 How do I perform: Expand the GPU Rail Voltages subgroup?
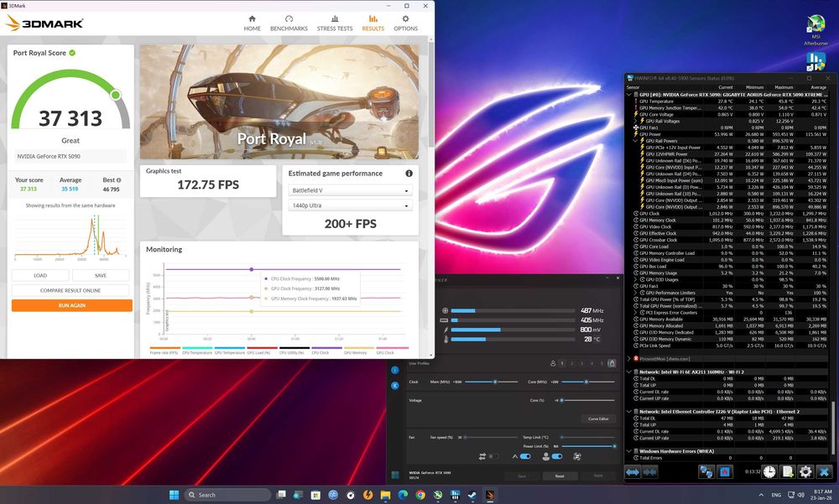pyautogui.click(x=636, y=121)
